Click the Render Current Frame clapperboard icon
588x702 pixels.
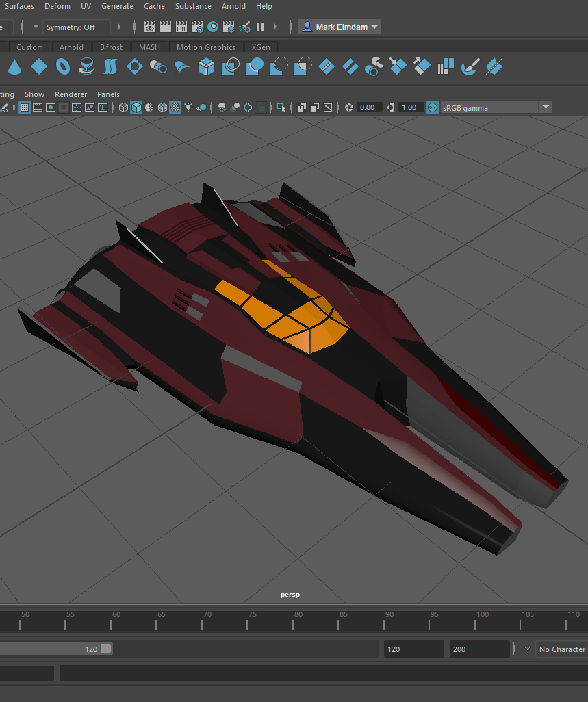point(165,27)
